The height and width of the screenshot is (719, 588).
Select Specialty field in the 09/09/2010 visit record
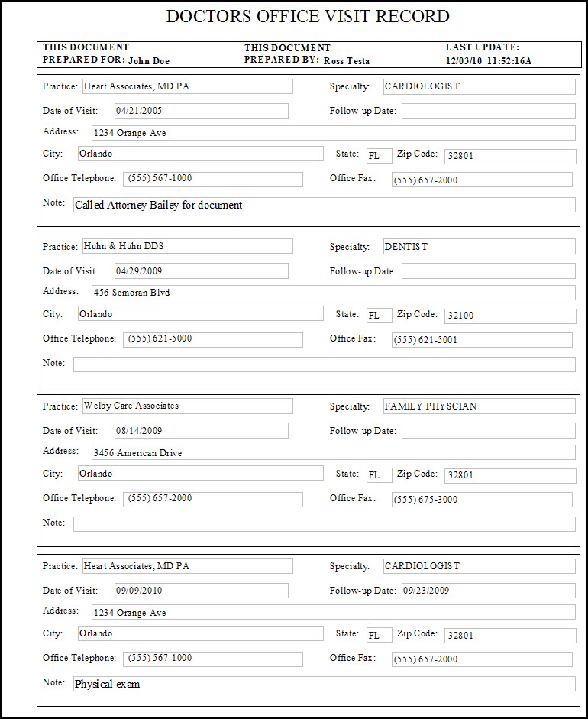pos(480,566)
